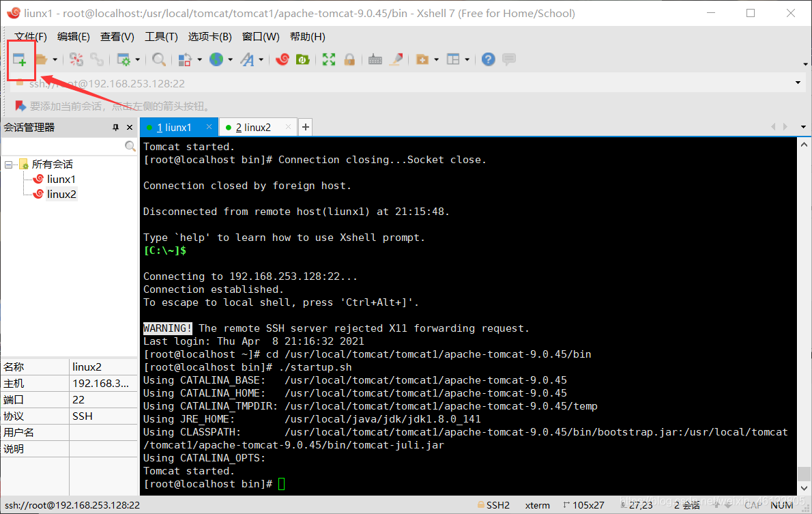This screenshot has width=812, height=514.
Task: Open session folder icon in toolbar
Action: tap(41, 59)
